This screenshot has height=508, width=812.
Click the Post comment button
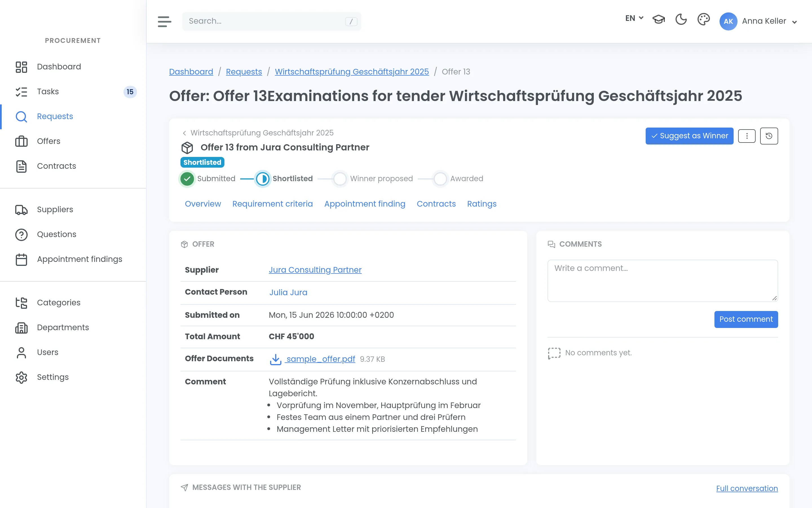[746, 319]
